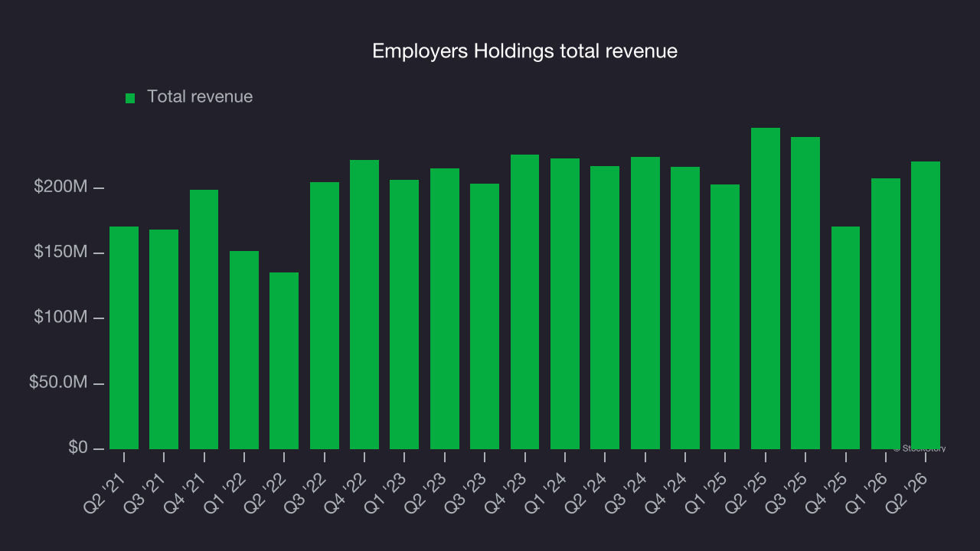The image size is (980, 551).
Task: Click the green Total revenue legend swatch
Action: pyautogui.click(x=130, y=98)
